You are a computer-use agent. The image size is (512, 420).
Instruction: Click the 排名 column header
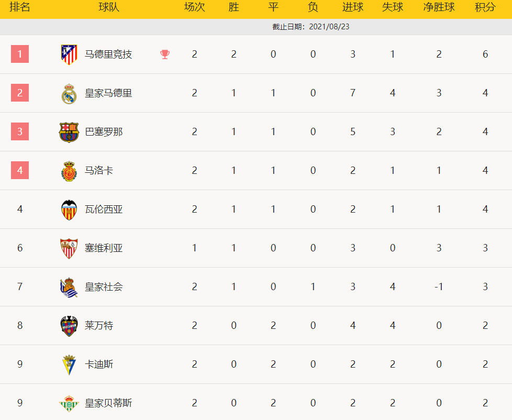[20, 7]
